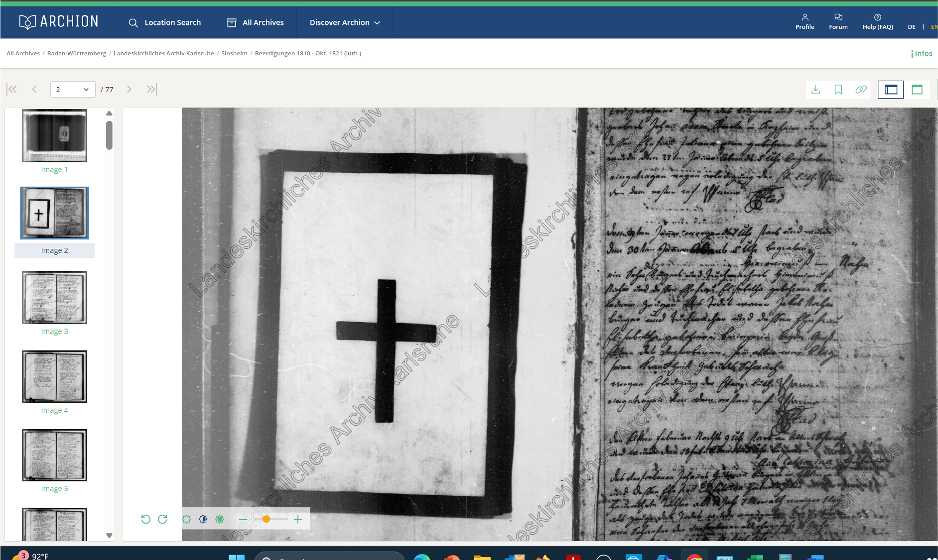This screenshot has width=938, height=560.
Task: Open Chrome from the taskbar
Action: click(694, 557)
